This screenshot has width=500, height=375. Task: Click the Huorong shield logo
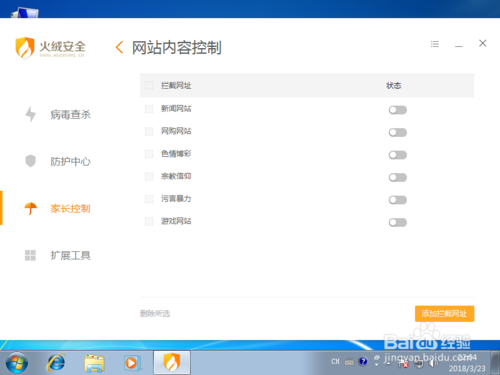[25, 48]
